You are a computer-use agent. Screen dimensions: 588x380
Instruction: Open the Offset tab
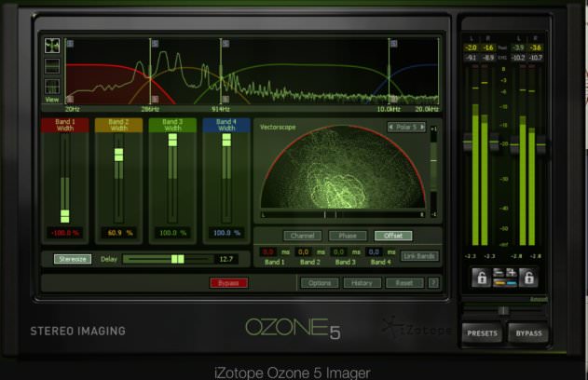point(393,236)
